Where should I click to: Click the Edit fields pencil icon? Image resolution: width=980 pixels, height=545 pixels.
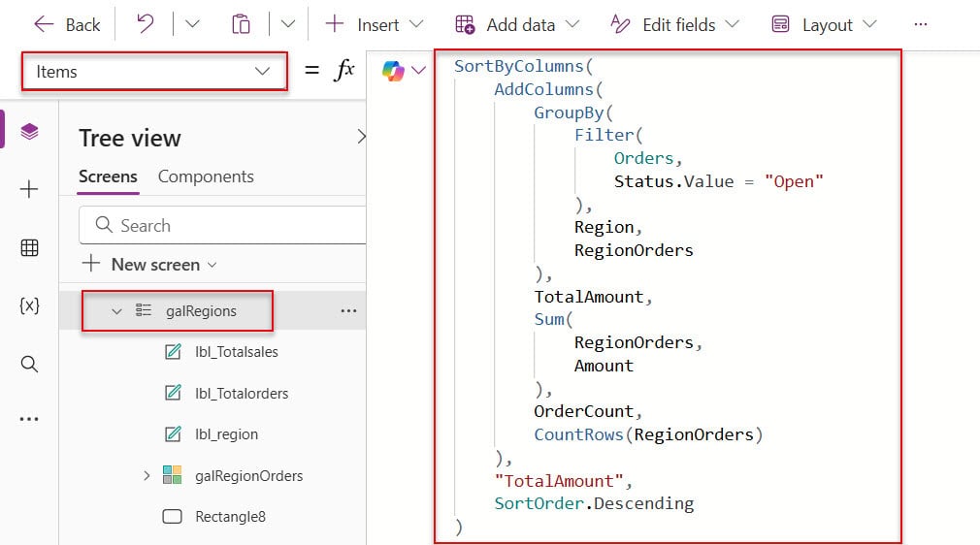tap(620, 24)
